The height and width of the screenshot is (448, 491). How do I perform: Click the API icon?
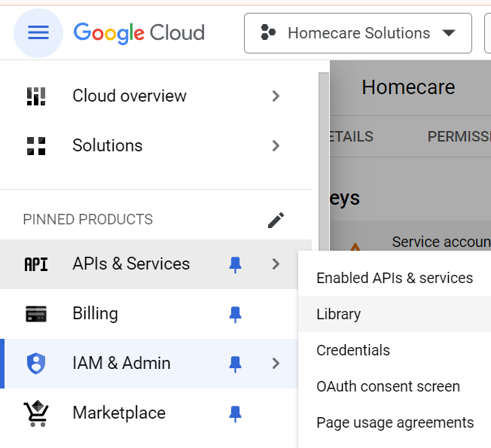[x=36, y=264]
